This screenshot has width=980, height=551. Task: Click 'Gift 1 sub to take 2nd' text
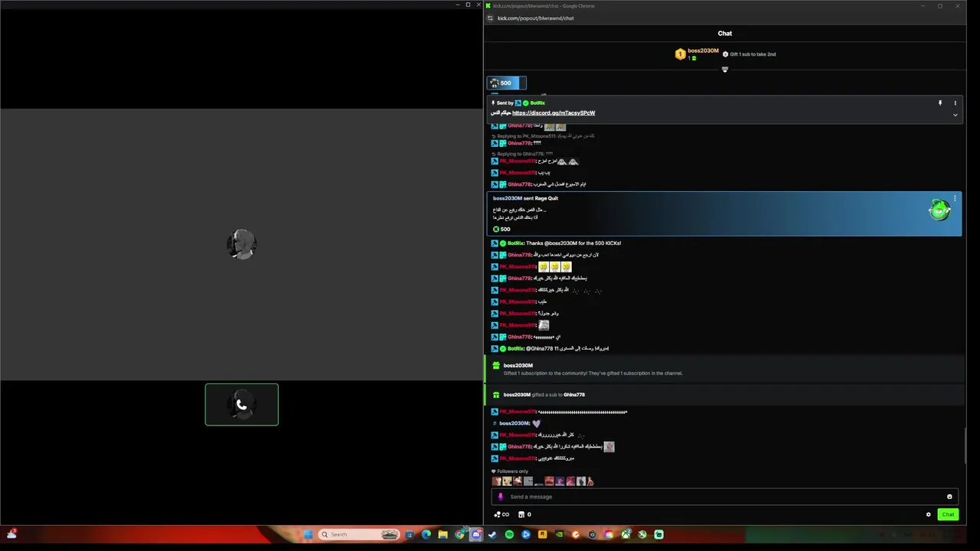point(753,54)
